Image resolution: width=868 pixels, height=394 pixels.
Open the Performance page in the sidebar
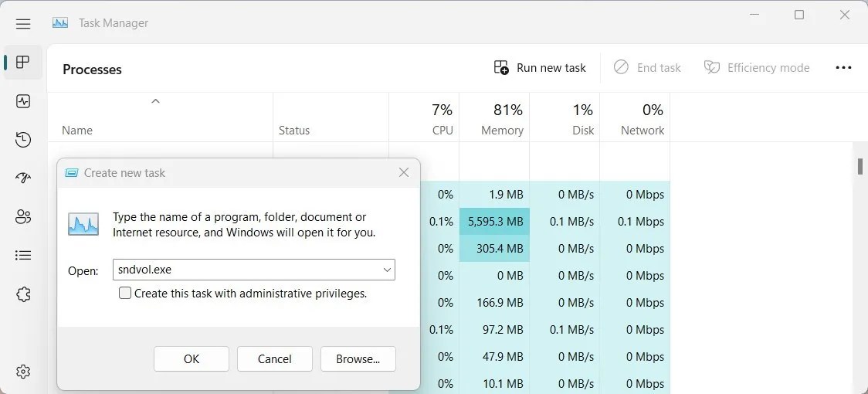23,101
